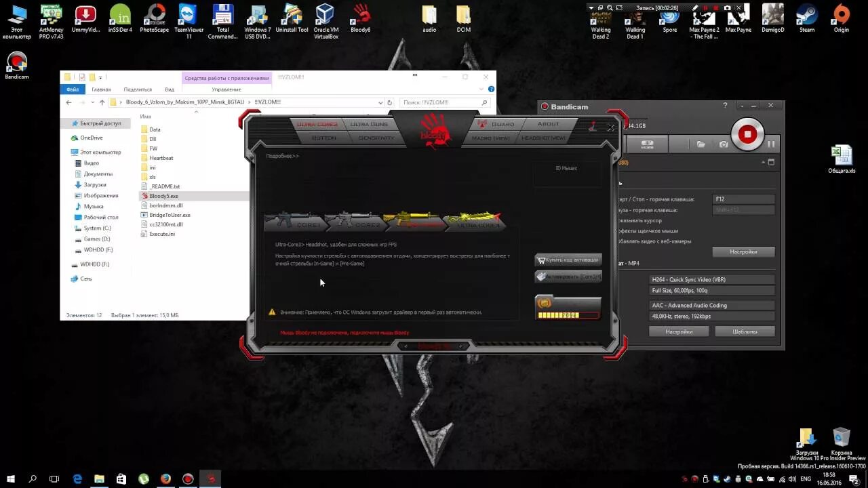
Task: Select the Heartbeat folder in file list
Action: pos(157,158)
